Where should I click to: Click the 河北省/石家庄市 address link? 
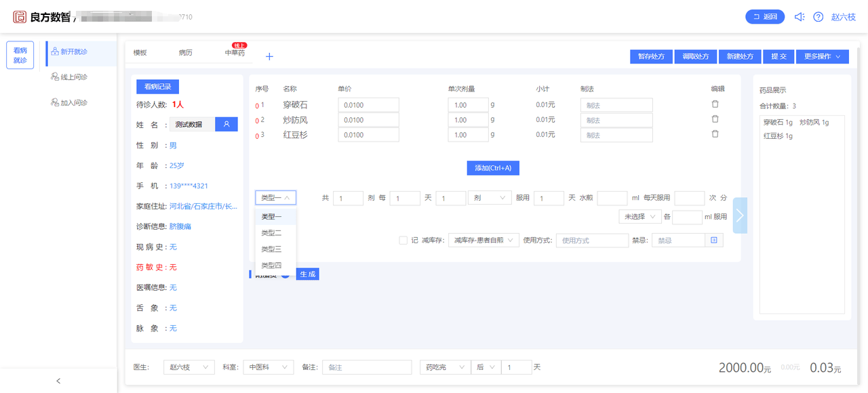(203, 206)
